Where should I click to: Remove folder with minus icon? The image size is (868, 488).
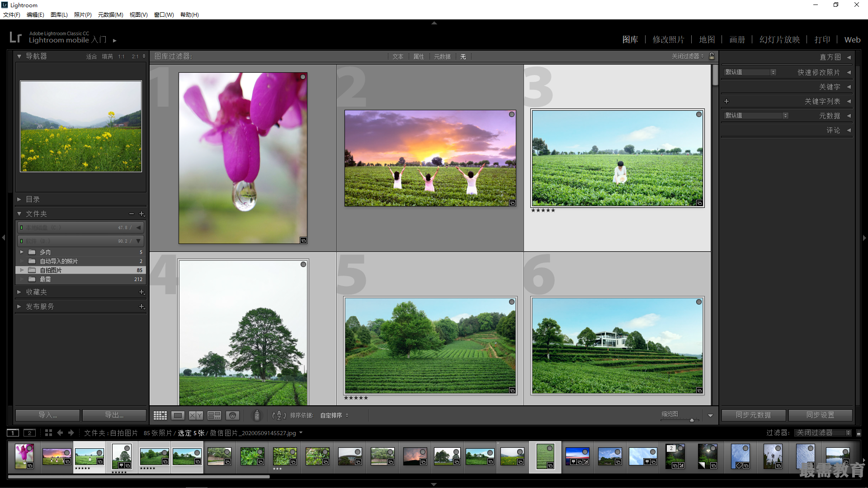132,214
